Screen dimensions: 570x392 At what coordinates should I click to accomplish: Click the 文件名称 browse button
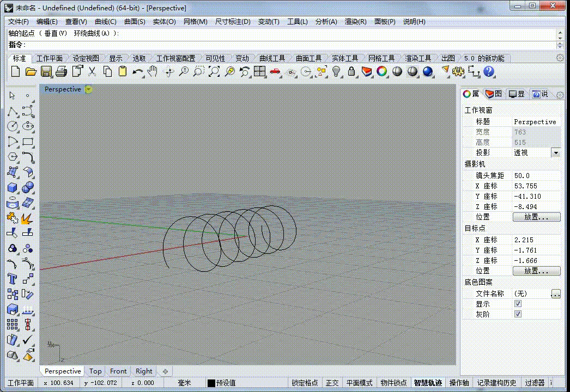(x=556, y=293)
